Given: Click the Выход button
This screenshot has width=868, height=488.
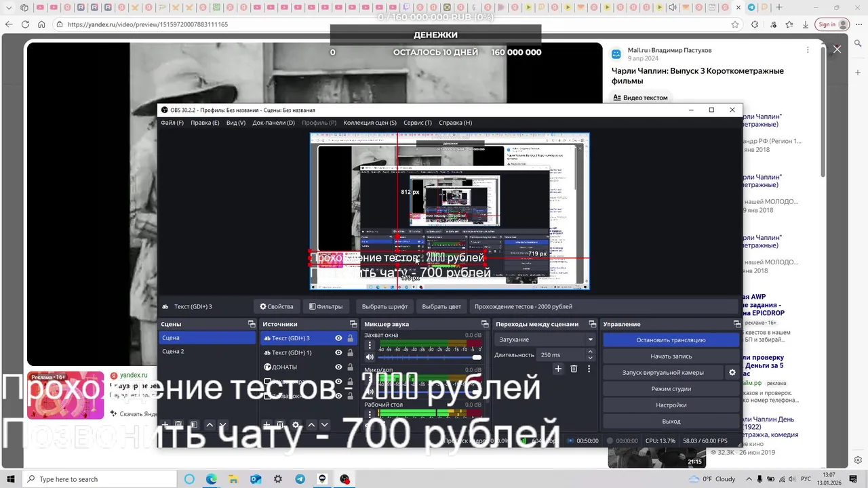Looking at the screenshot, I should point(671,421).
